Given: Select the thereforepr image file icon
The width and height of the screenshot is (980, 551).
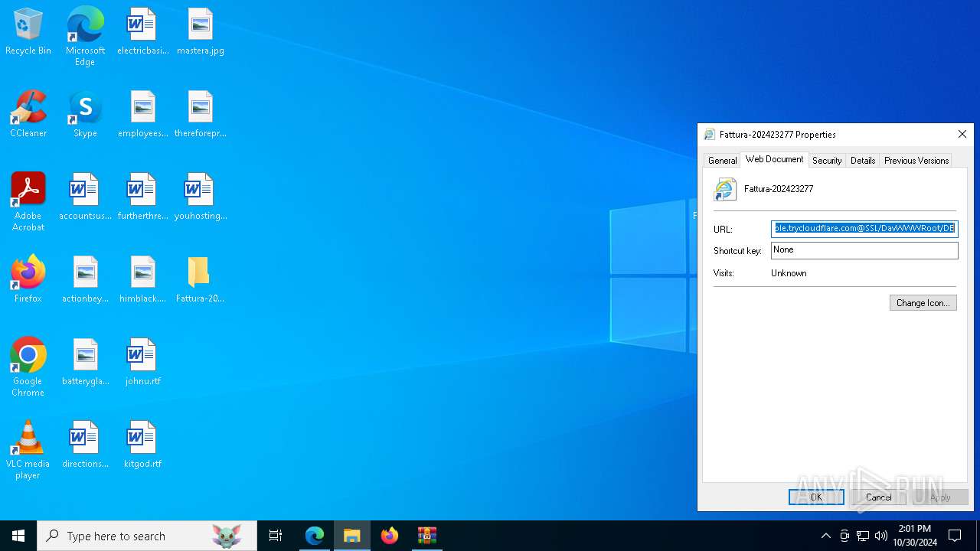Looking at the screenshot, I should click(x=200, y=114).
